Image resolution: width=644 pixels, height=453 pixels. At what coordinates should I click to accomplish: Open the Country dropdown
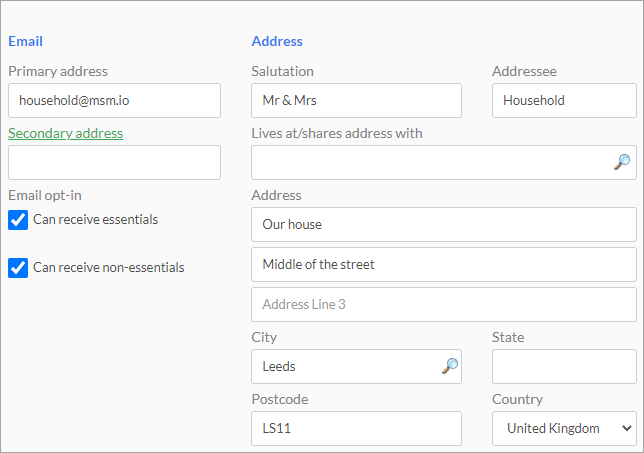click(x=564, y=428)
